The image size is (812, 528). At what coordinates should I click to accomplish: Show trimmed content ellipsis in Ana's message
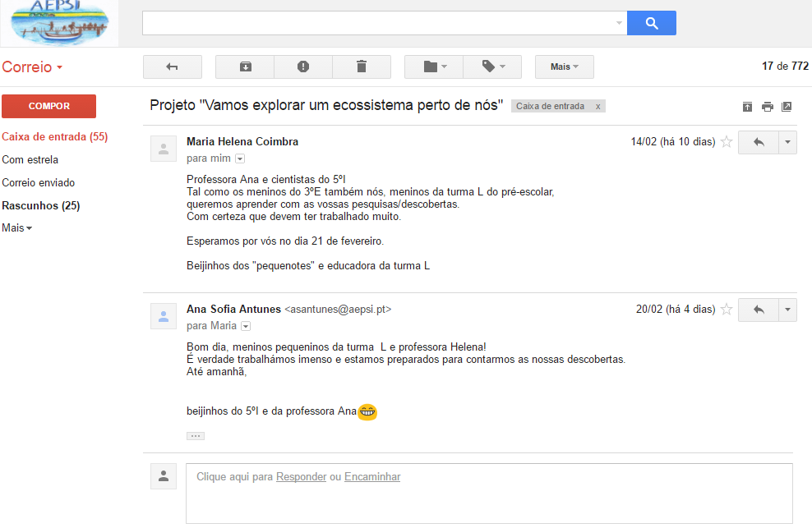click(x=196, y=436)
